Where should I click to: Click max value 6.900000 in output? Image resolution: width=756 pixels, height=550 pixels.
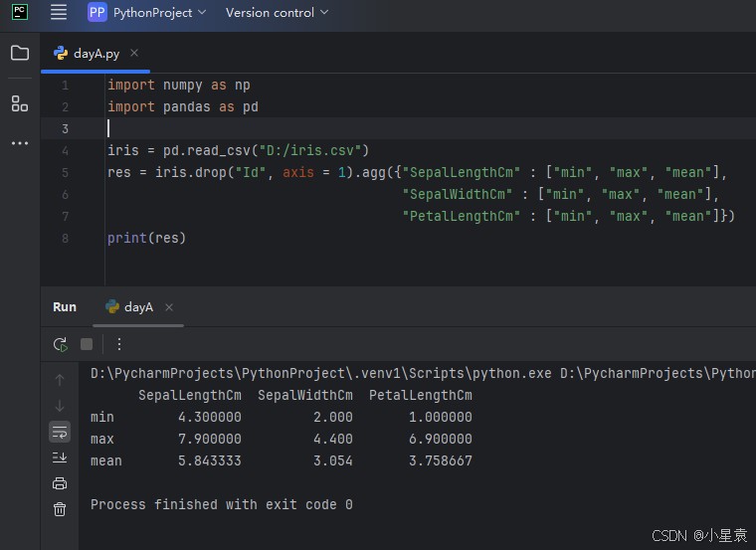[441, 439]
